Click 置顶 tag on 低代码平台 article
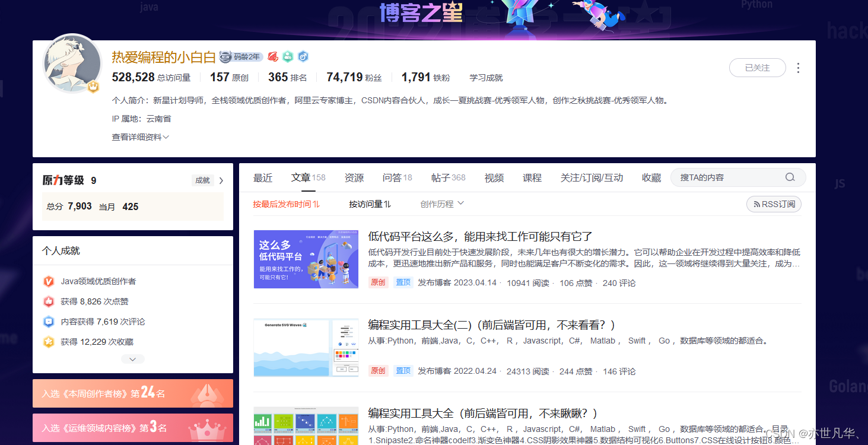 click(403, 282)
